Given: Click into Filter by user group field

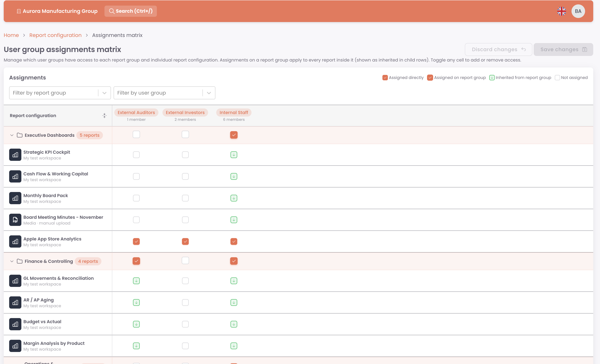Looking at the screenshot, I should [164, 93].
